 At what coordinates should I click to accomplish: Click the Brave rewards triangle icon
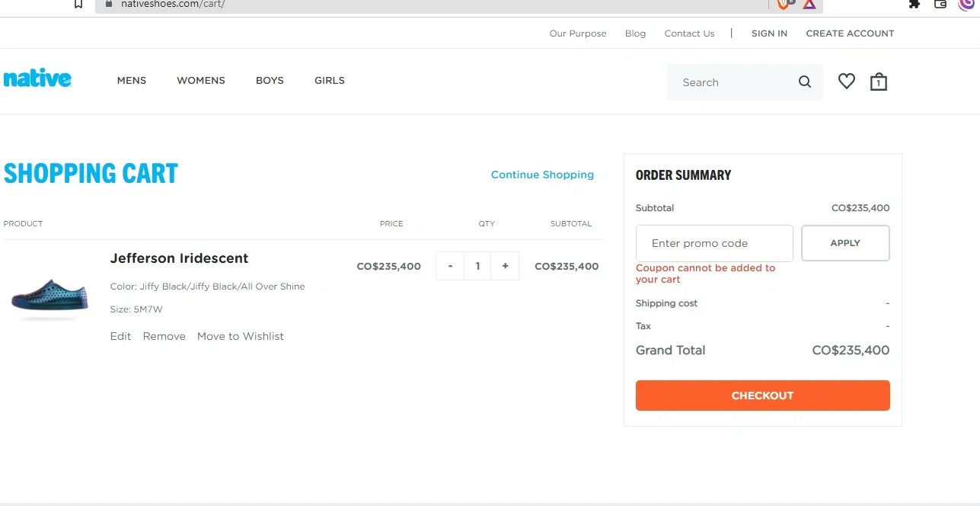click(x=809, y=4)
